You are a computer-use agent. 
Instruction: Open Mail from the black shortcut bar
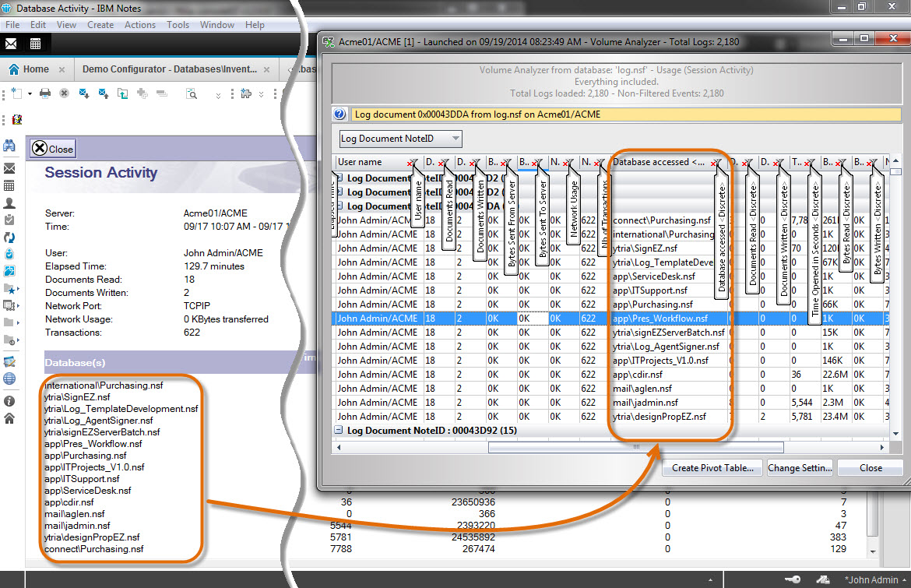point(11,44)
